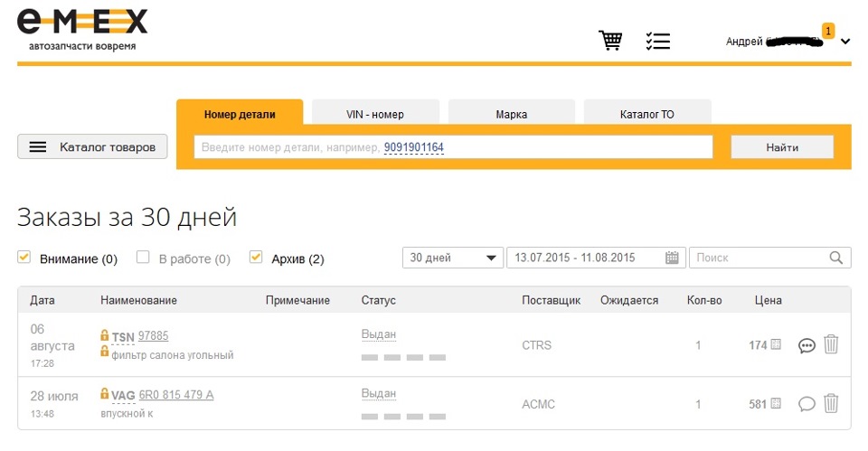Click the notification badge with number 1

pos(828,31)
